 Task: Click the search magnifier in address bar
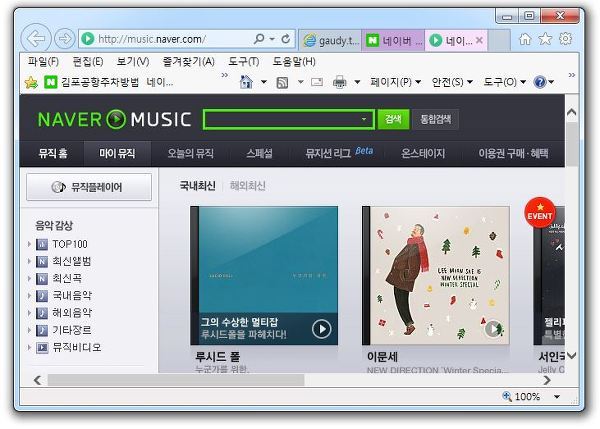point(259,39)
